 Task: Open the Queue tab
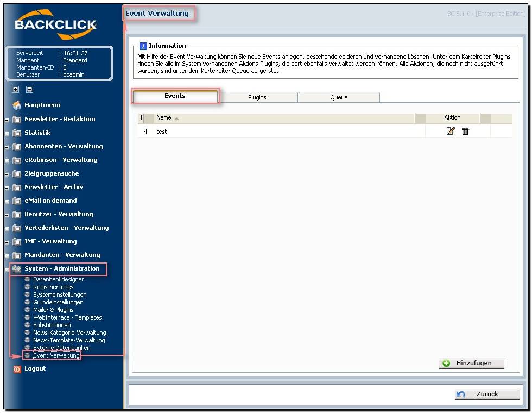point(339,97)
